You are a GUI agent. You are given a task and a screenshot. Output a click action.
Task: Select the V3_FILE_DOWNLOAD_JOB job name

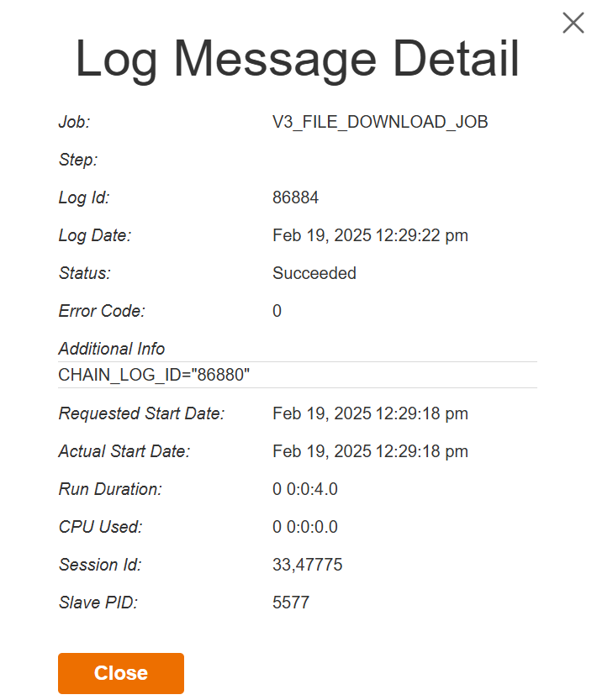380,122
